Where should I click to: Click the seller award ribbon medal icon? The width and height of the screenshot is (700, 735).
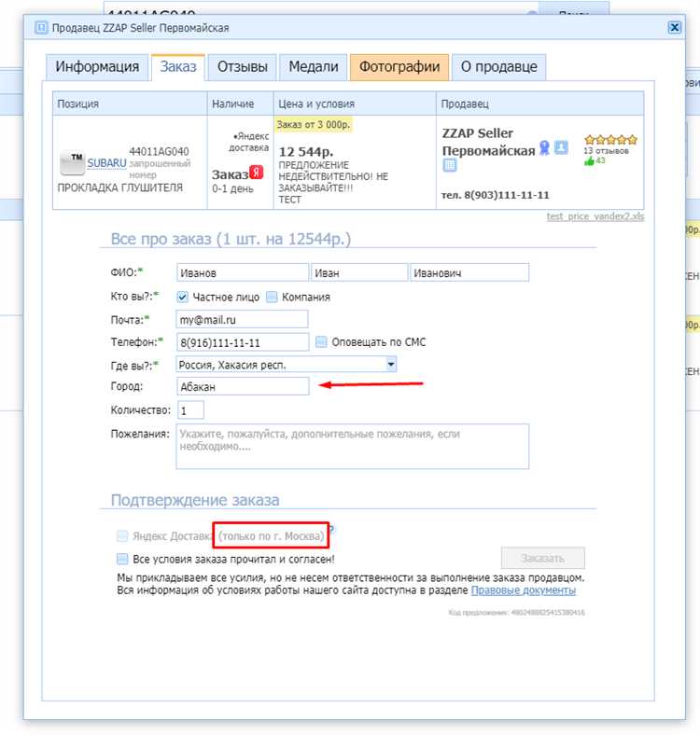(544, 148)
